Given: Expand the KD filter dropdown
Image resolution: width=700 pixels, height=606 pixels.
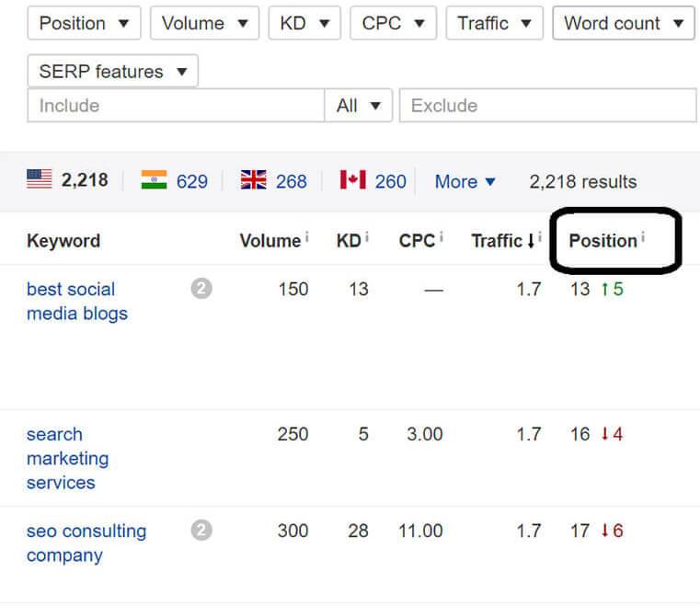Looking at the screenshot, I should click(304, 23).
